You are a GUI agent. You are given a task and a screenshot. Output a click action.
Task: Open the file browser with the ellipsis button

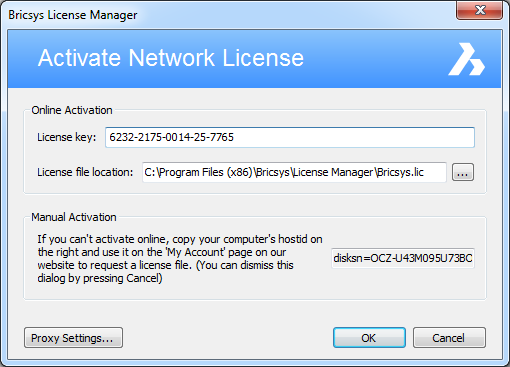click(x=463, y=172)
